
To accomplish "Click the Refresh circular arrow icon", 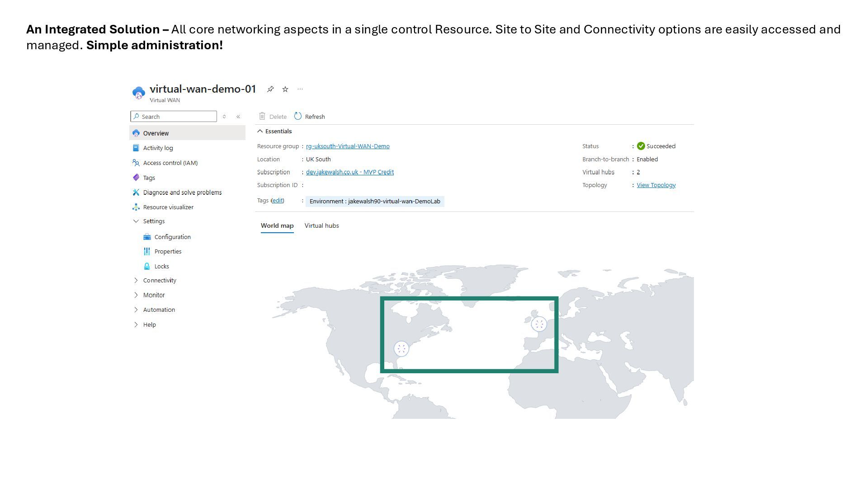I will 298,116.
